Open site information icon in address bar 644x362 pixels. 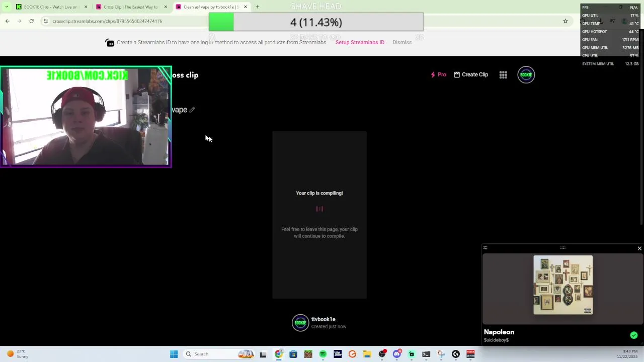click(x=46, y=21)
